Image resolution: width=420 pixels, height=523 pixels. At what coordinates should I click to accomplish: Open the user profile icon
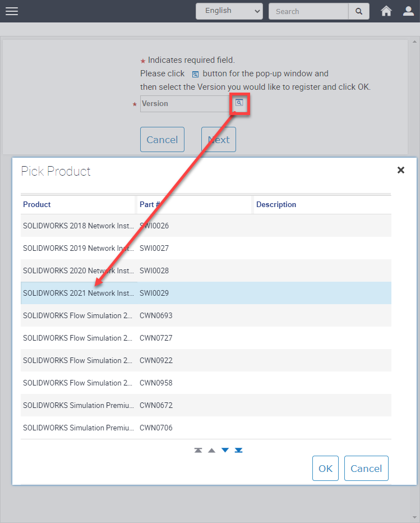click(x=408, y=11)
